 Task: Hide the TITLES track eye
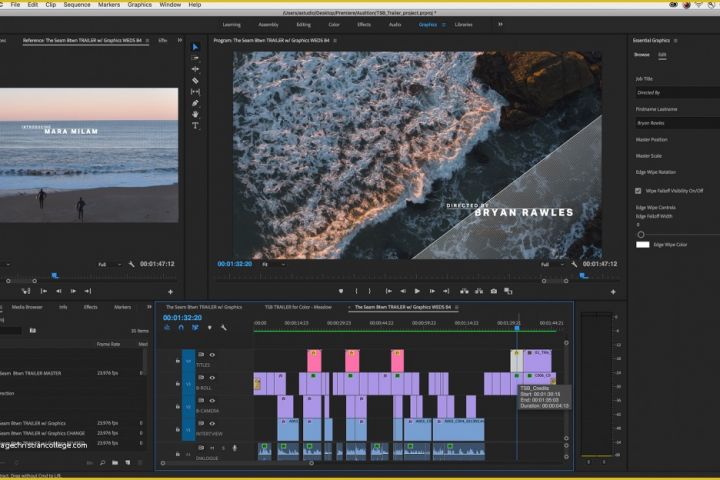212,355
